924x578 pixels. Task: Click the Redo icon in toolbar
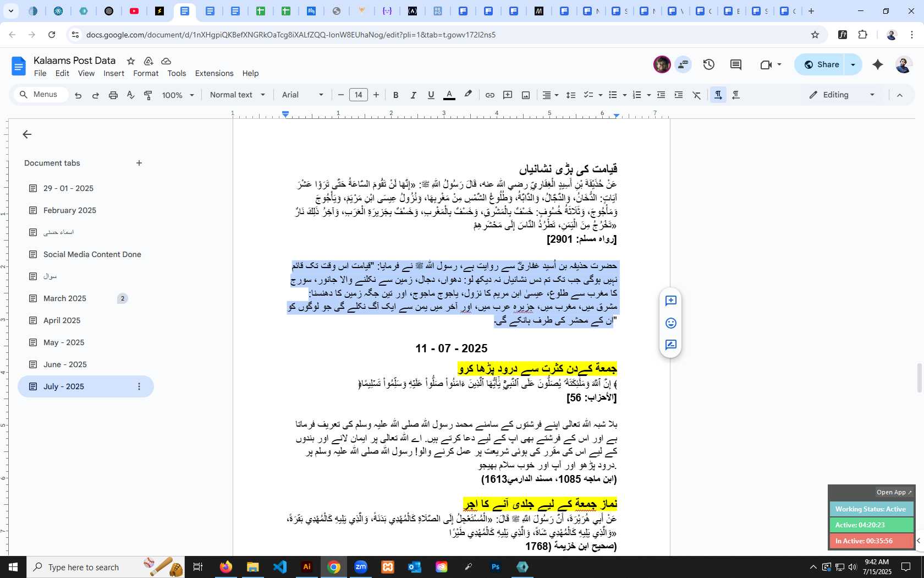click(96, 95)
